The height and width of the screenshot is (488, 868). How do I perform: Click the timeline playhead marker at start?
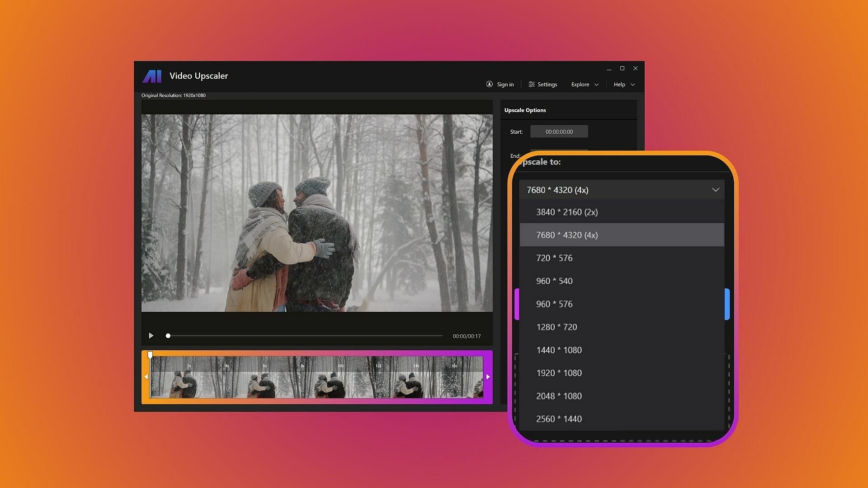(150, 355)
